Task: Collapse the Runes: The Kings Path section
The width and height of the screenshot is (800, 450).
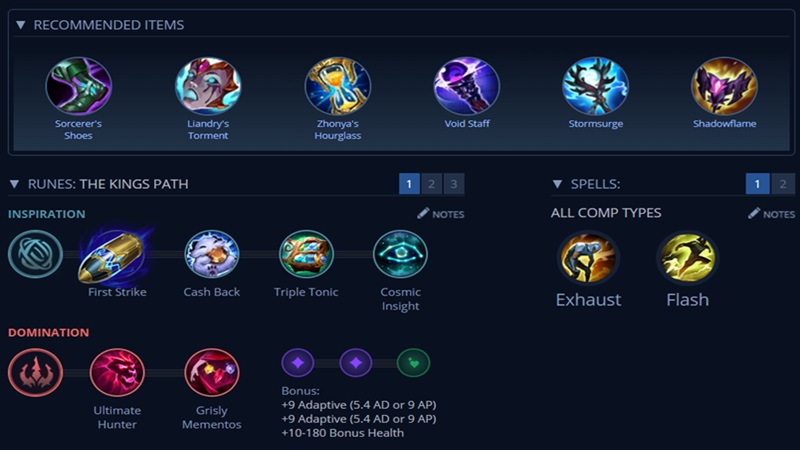Action: pos(14,184)
